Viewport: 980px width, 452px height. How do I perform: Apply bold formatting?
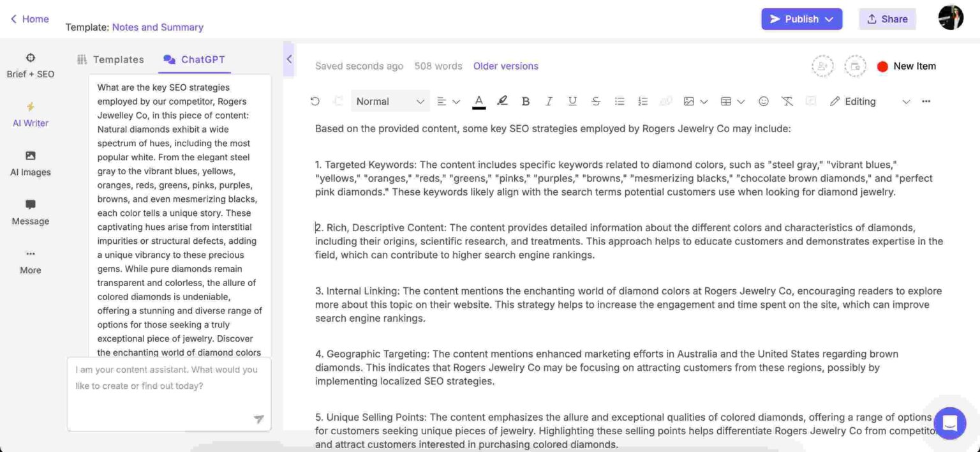click(x=526, y=102)
